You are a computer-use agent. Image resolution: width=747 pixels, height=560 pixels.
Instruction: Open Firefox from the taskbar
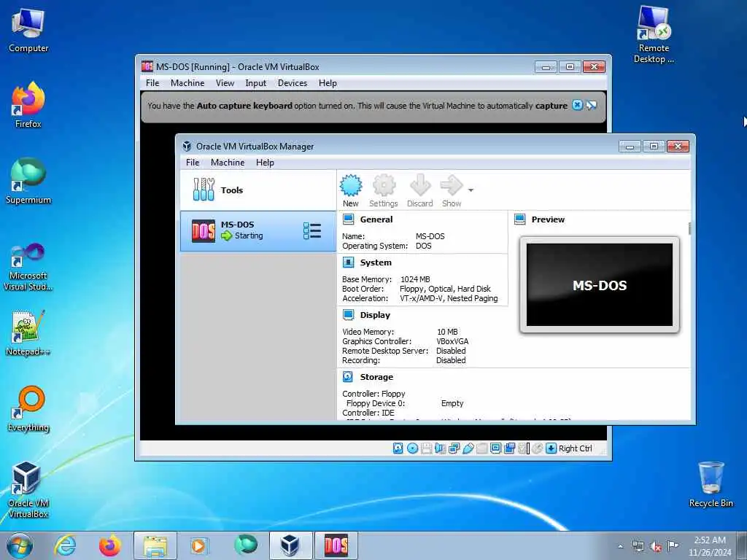(x=109, y=545)
